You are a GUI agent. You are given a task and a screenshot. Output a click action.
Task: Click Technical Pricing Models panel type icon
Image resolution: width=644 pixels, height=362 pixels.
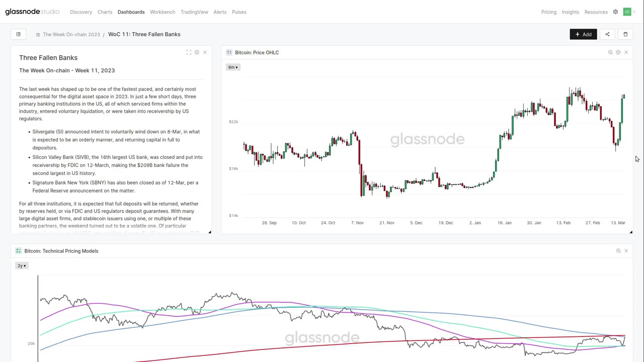pyautogui.click(x=18, y=251)
